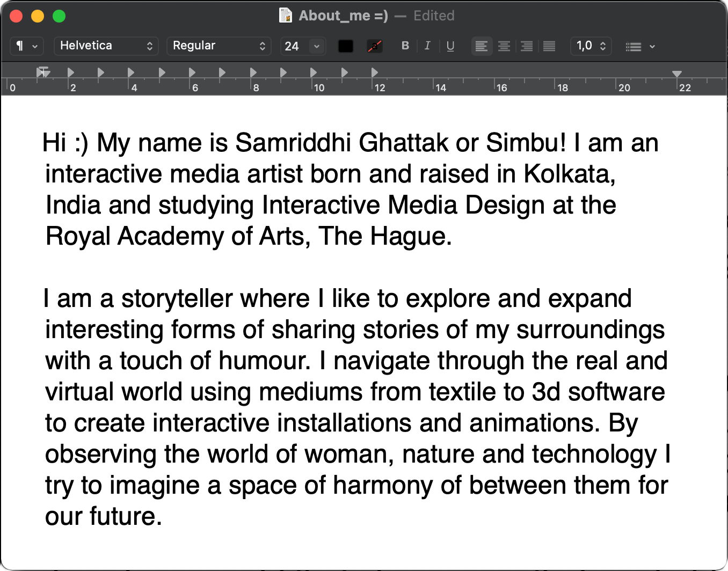The width and height of the screenshot is (728, 571).
Task: Open the black text color swatch
Action: click(x=346, y=47)
